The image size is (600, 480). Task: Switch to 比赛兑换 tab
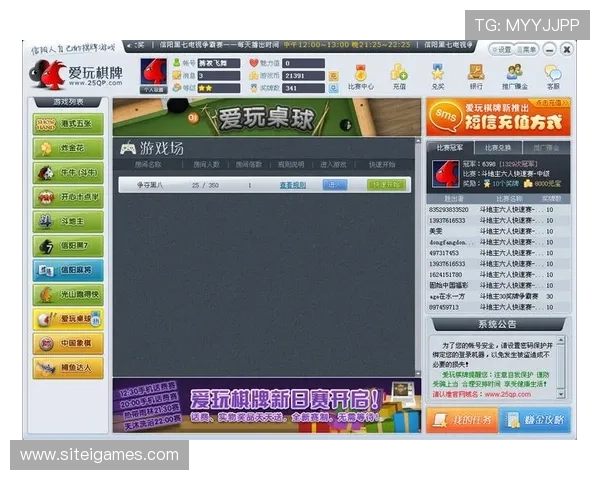tap(497, 148)
